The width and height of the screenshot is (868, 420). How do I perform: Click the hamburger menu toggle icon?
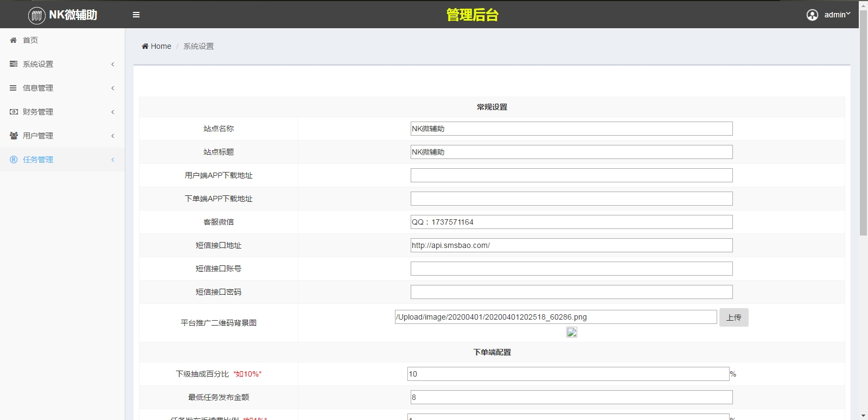click(x=136, y=15)
